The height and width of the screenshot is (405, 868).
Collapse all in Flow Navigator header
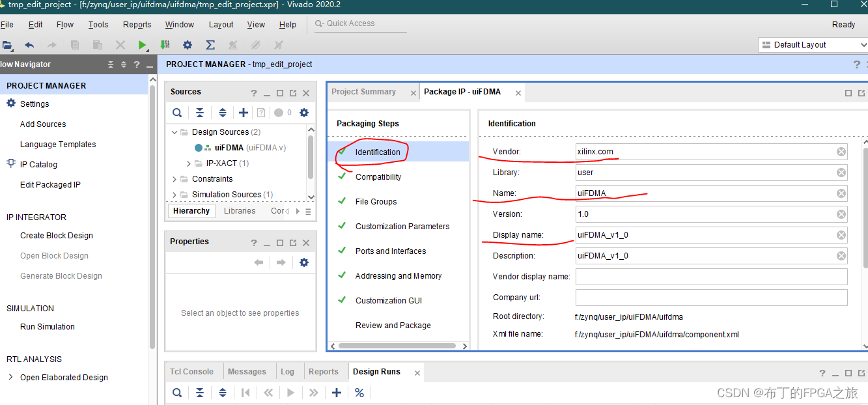(111, 64)
